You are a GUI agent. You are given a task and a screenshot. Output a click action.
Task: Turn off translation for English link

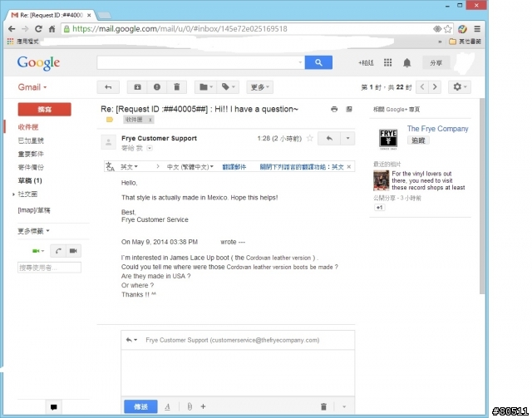click(302, 166)
